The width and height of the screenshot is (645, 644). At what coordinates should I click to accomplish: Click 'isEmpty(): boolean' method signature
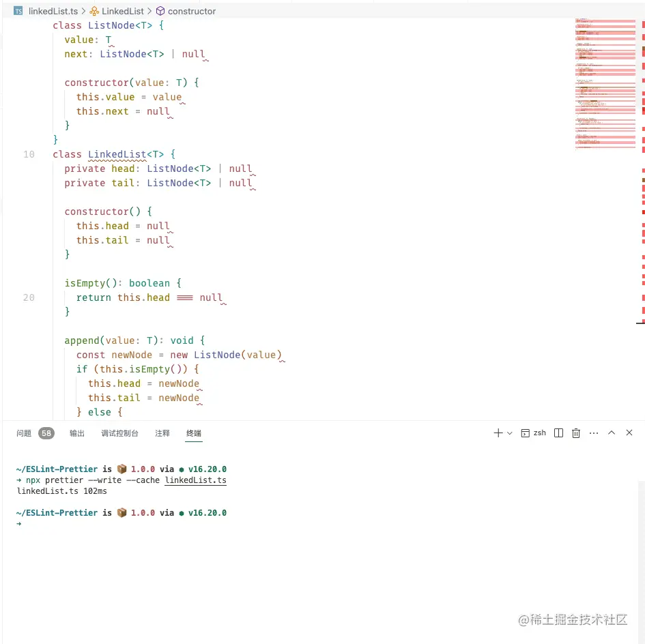click(117, 283)
